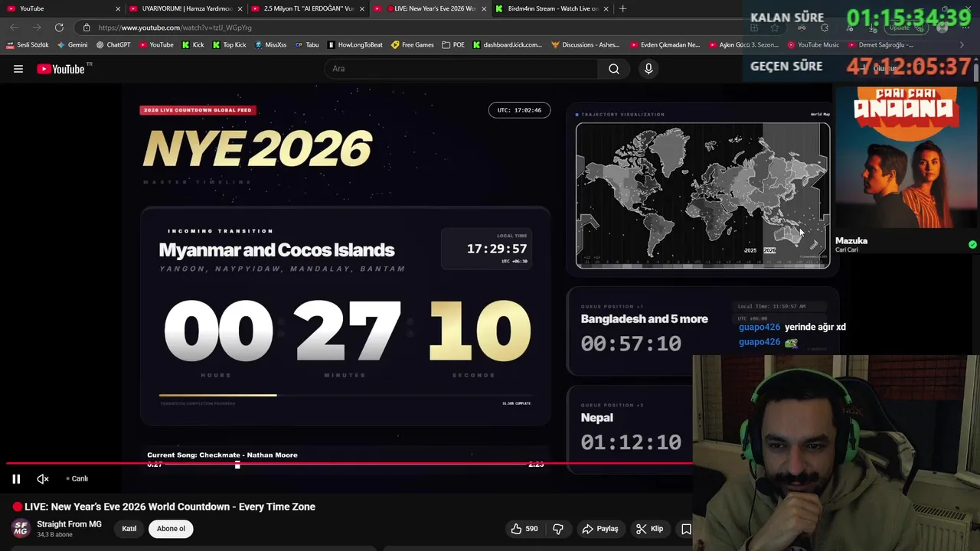This screenshot has height=551, width=980.
Task: Save video with the bookmark icon
Action: coord(686,529)
